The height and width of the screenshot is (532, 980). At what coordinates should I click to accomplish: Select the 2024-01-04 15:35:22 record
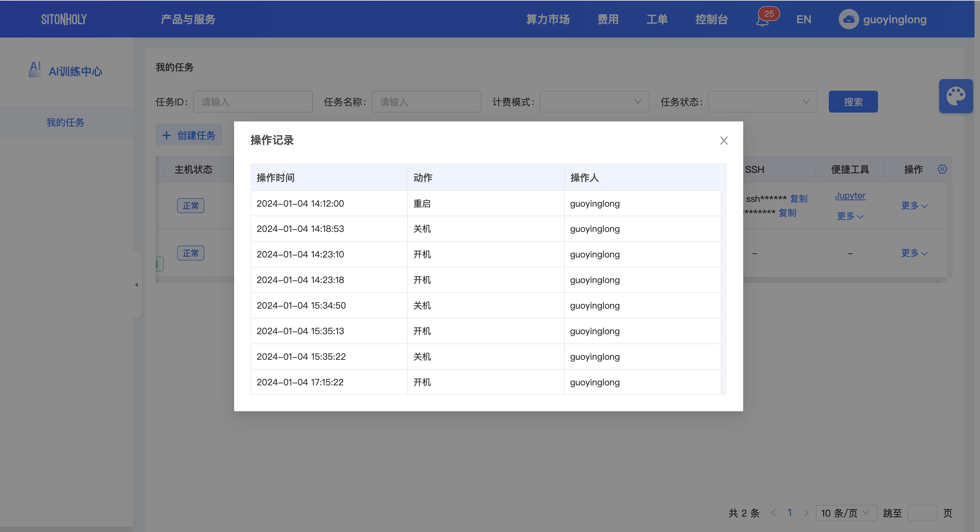(x=486, y=357)
